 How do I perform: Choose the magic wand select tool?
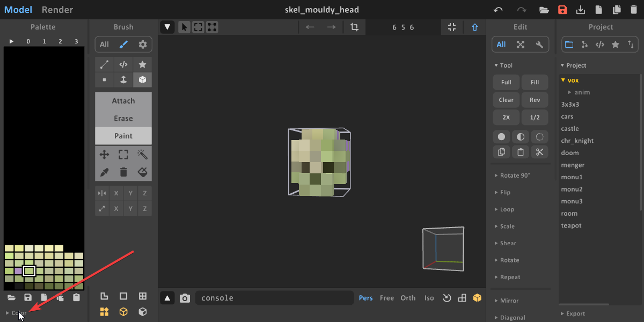click(x=142, y=155)
